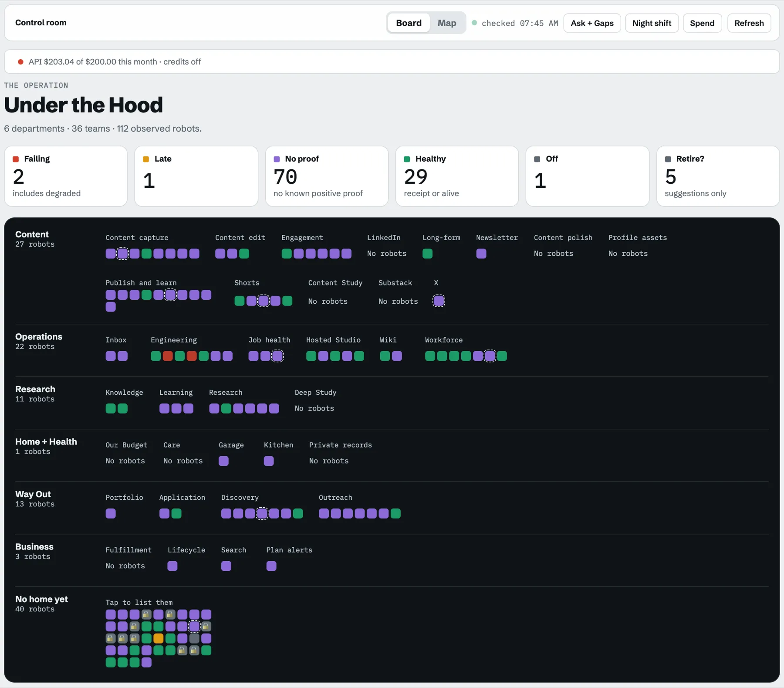
Task: Select the green robot in Content edit
Action: point(244,254)
